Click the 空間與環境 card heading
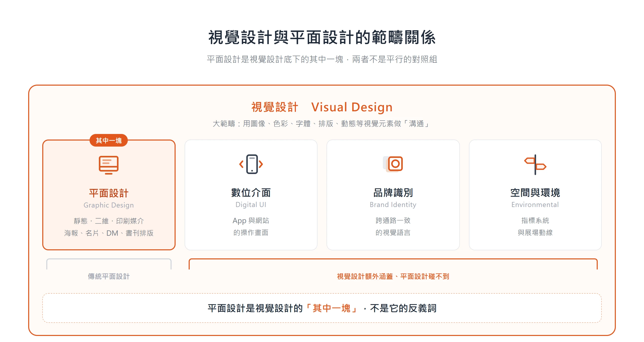 coord(535,193)
